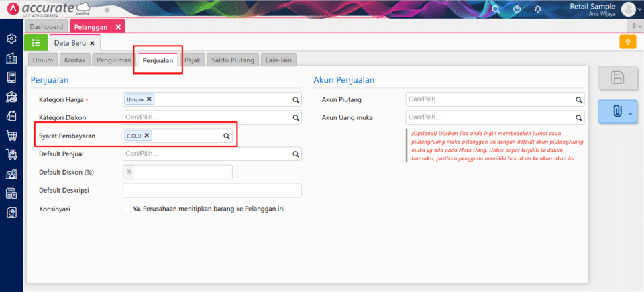Screen dimensions: 644x292
Task: Open the green list view button
Action: (36, 43)
